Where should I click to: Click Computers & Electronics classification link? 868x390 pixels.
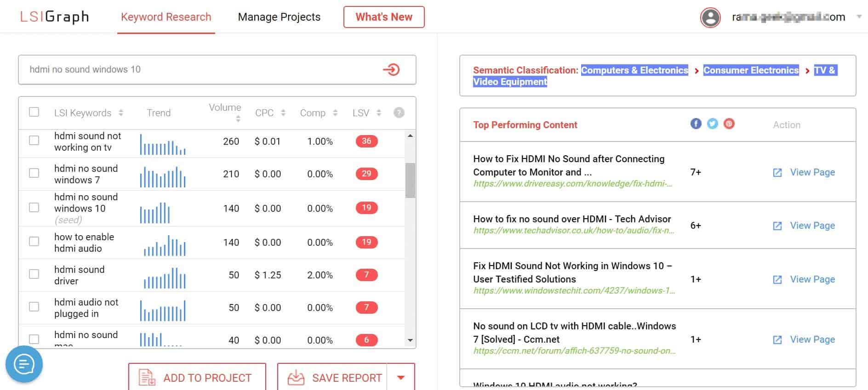(634, 70)
